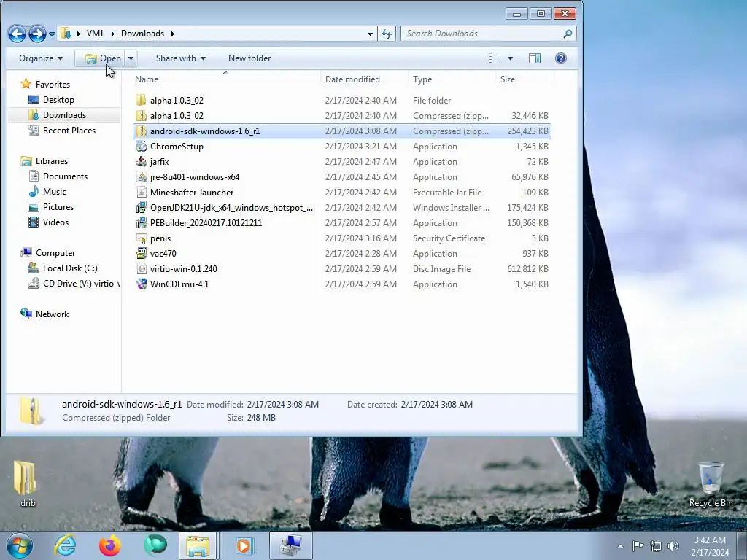Image resolution: width=747 pixels, height=560 pixels.
Task: Select Network in the navigation pane
Action: [52, 314]
